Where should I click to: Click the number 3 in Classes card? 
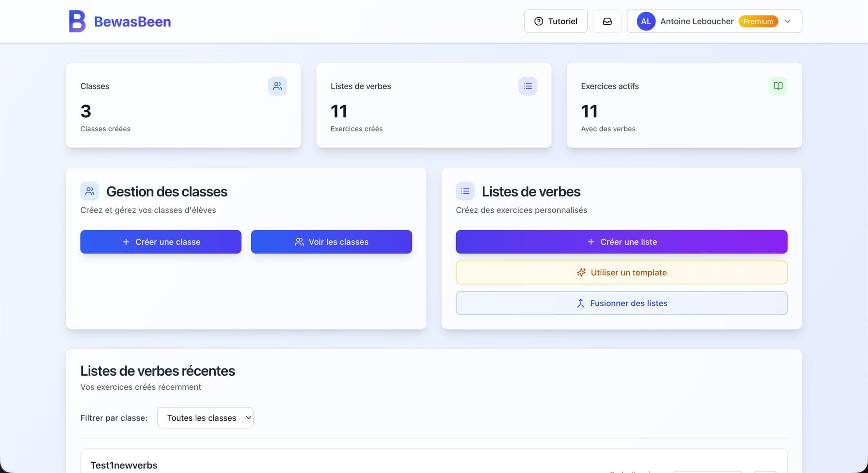[85, 111]
